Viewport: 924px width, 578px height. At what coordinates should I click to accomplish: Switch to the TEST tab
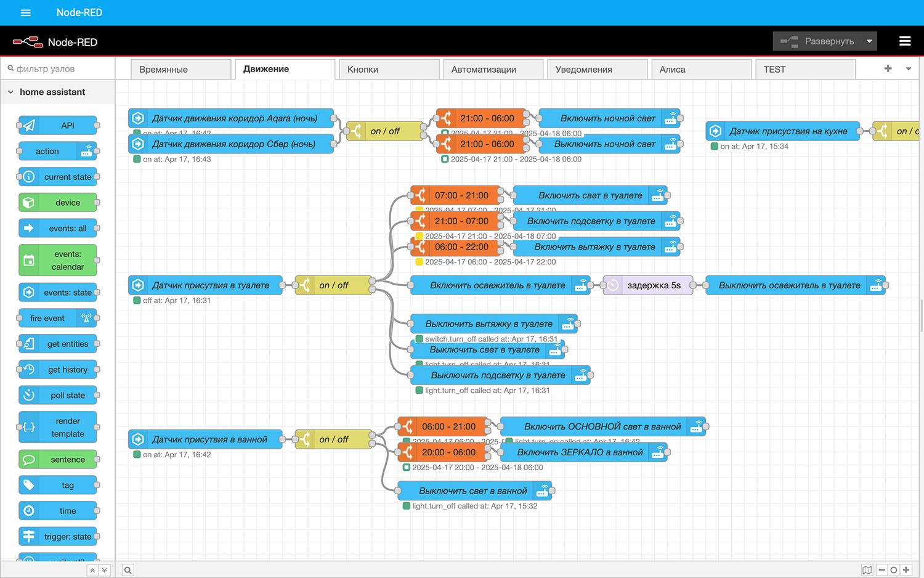click(x=805, y=70)
